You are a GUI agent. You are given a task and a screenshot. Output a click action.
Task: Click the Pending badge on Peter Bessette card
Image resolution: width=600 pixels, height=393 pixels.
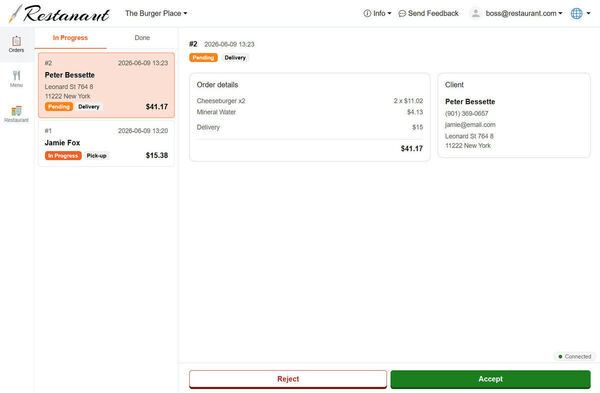(x=59, y=107)
